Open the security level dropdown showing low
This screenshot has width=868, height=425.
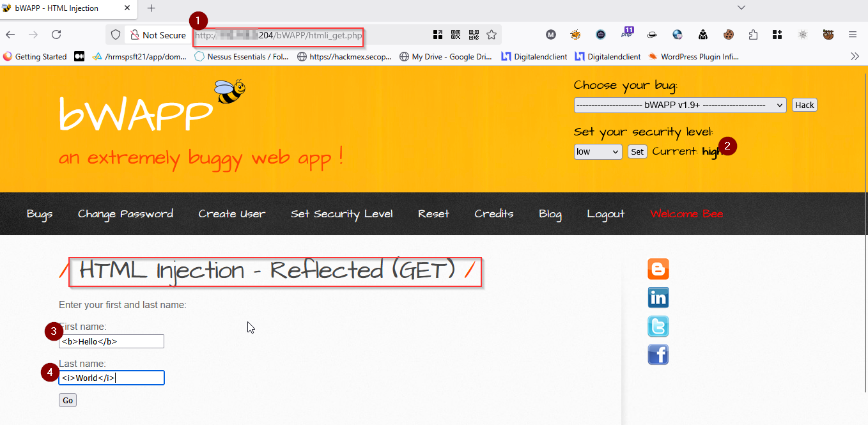[x=598, y=151]
